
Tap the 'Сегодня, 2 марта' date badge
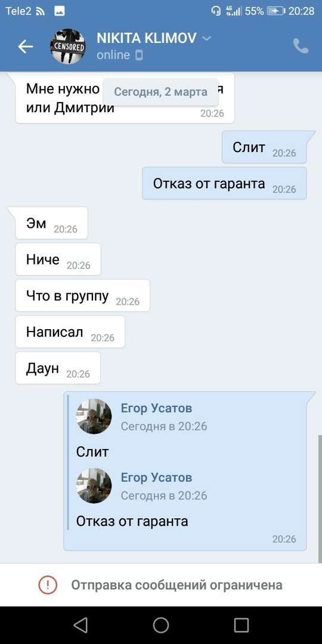(160, 92)
